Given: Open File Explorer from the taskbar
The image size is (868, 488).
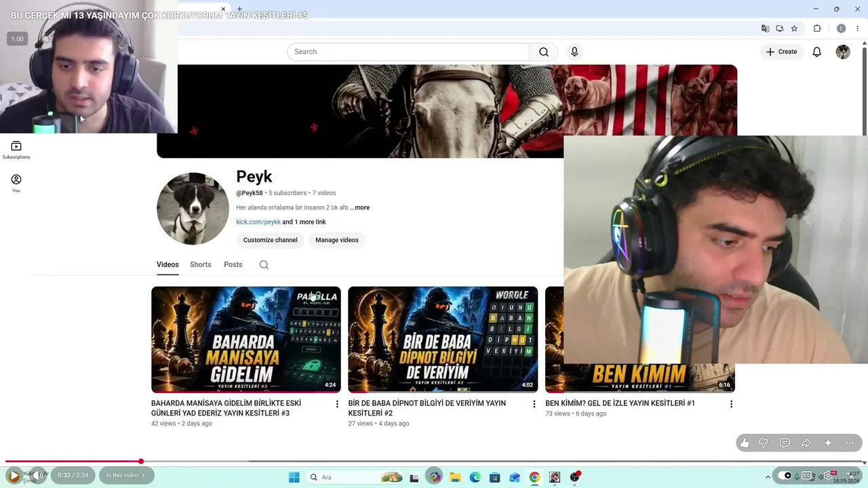Looking at the screenshot, I should [455, 477].
